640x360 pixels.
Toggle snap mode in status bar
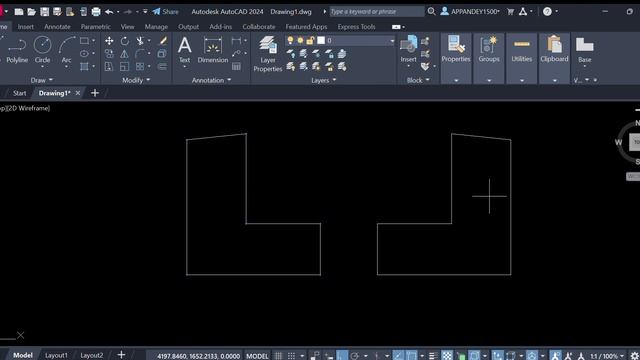(x=291, y=356)
